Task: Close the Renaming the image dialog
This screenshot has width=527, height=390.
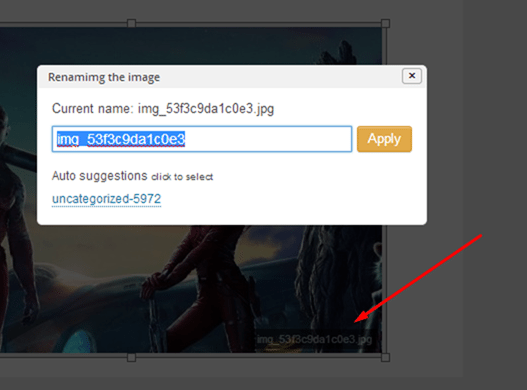Action: pos(412,76)
